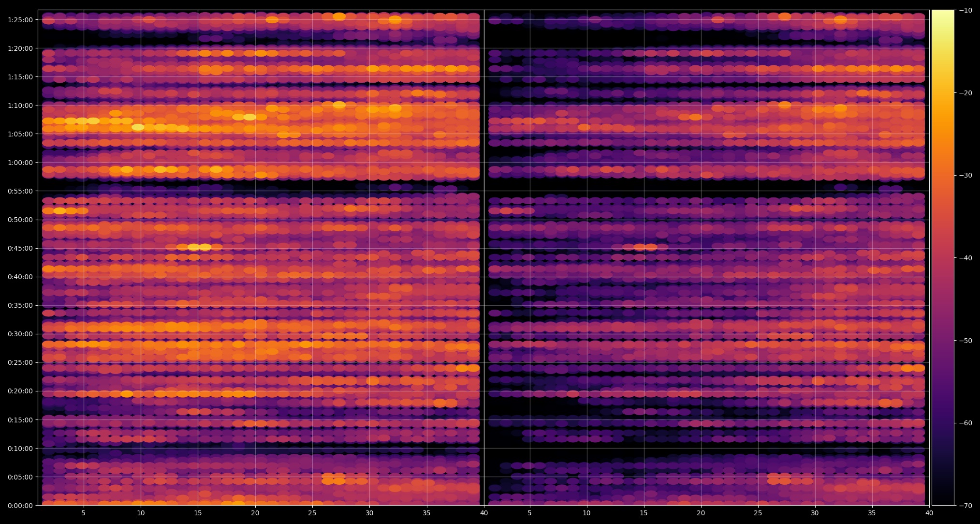Click the −40 colorbar tick label
The image size is (980, 524).
click(x=965, y=258)
